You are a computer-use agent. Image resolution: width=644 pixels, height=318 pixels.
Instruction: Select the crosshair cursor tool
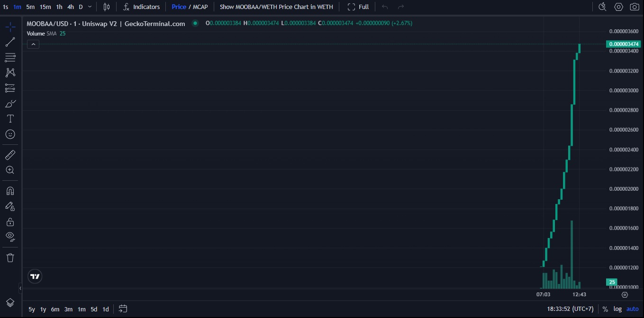[x=10, y=26]
